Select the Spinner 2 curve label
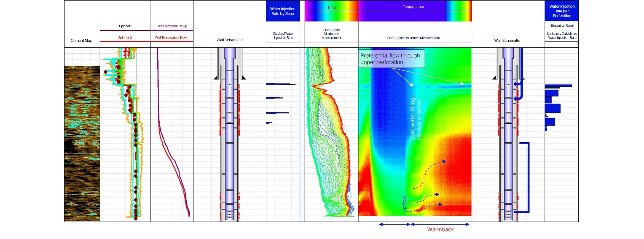The width and height of the screenshot is (644, 239). [x=125, y=38]
